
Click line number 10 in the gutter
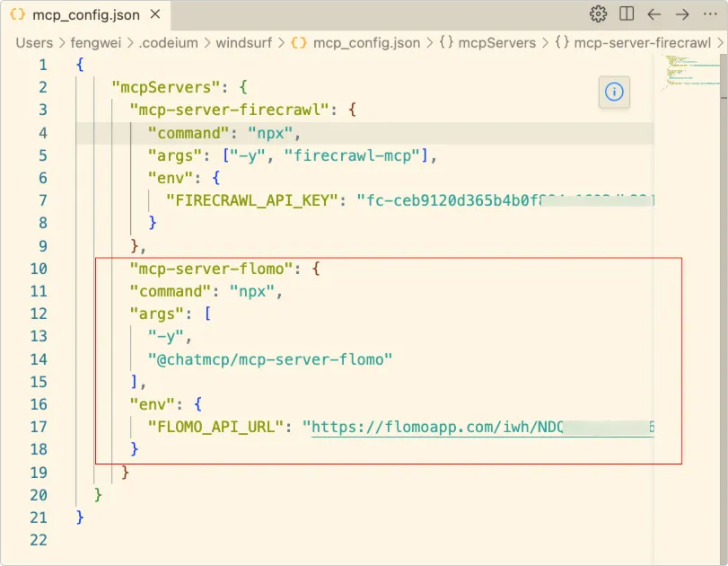39,269
